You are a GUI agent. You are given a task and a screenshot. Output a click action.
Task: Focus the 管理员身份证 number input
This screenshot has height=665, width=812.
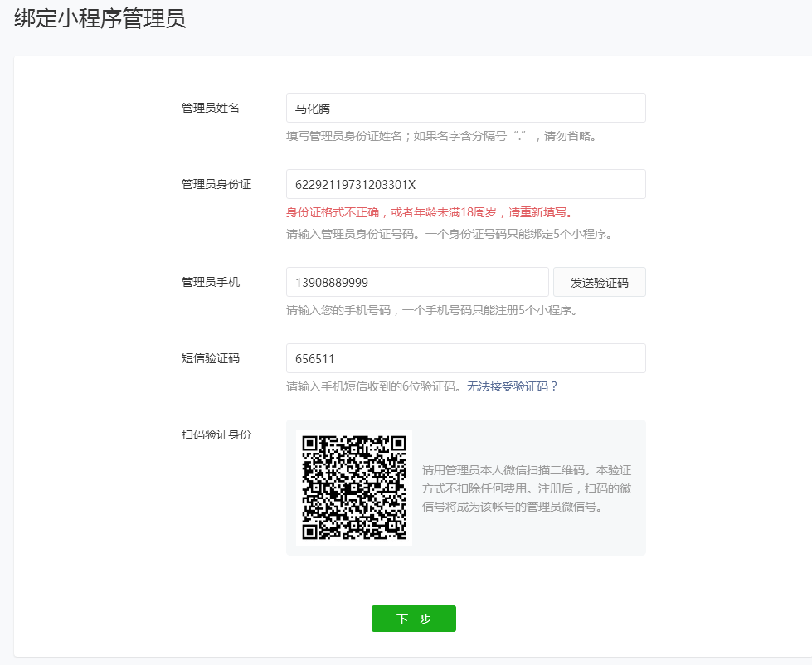click(465, 184)
